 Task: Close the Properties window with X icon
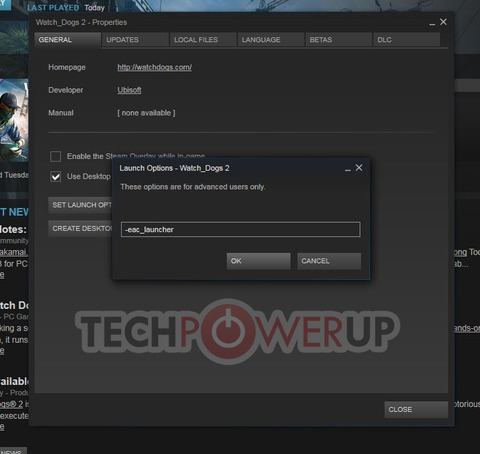443,22
